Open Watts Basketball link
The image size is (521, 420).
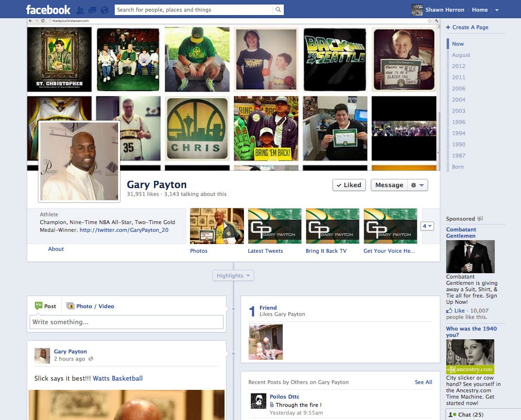tap(118, 378)
